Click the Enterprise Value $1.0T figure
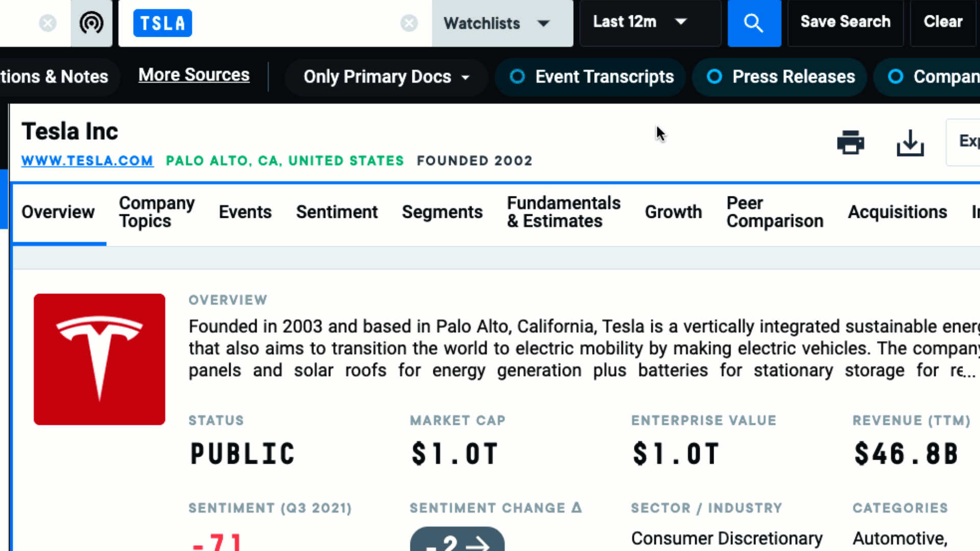This screenshot has height=551, width=980. point(676,454)
